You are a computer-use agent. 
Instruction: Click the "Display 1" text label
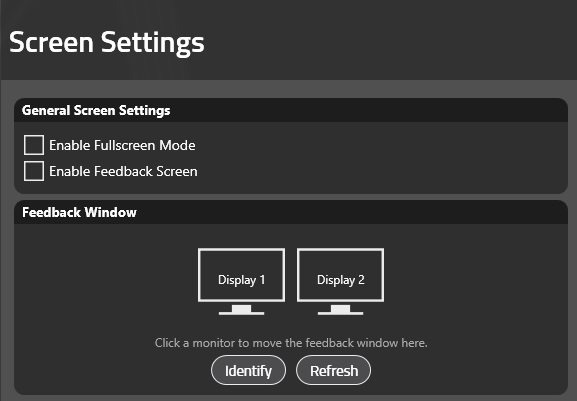click(241, 280)
